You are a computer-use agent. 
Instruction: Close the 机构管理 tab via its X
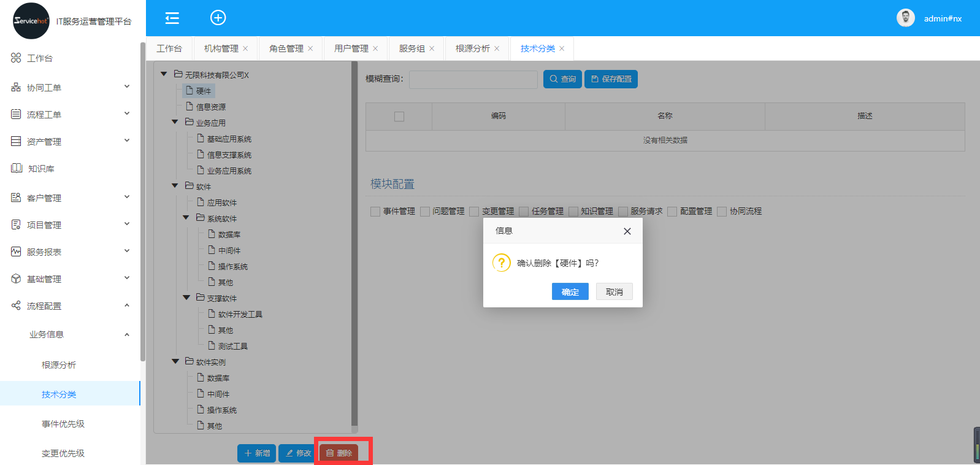(x=245, y=48)
